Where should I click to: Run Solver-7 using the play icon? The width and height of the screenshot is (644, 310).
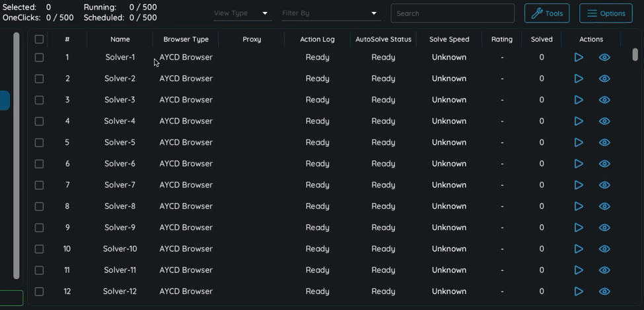[x=579, y=185]
